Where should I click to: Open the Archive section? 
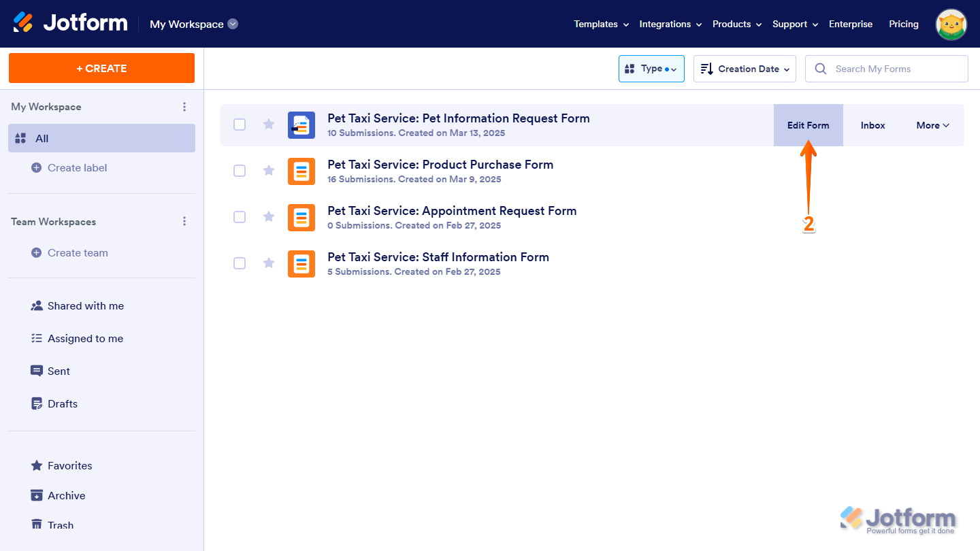click(x=67, y=496)
